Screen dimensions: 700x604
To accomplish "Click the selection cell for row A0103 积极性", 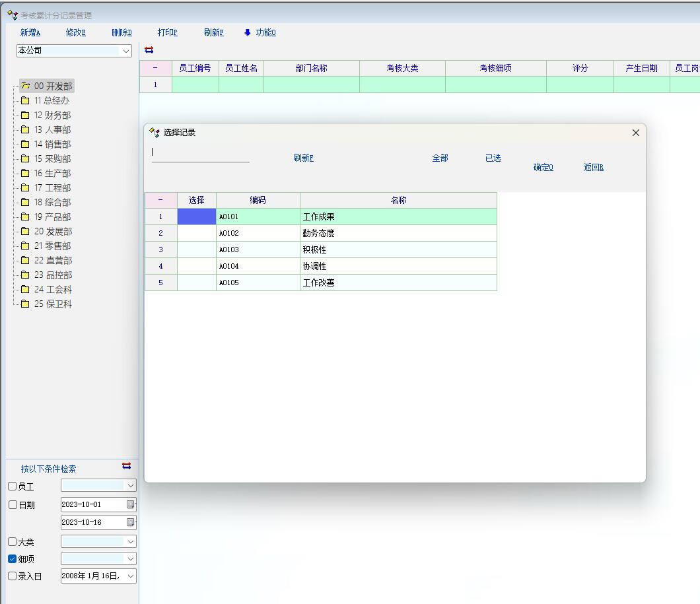I will click(197, 250).
